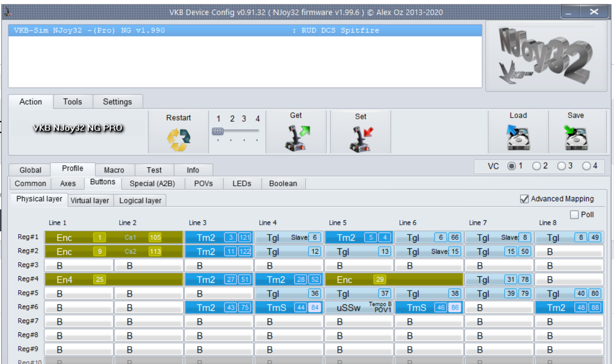Viewport: 614px width, 364px height.
Task: Click the Restart recycle-arrows icon
Action: pos(178,140)
